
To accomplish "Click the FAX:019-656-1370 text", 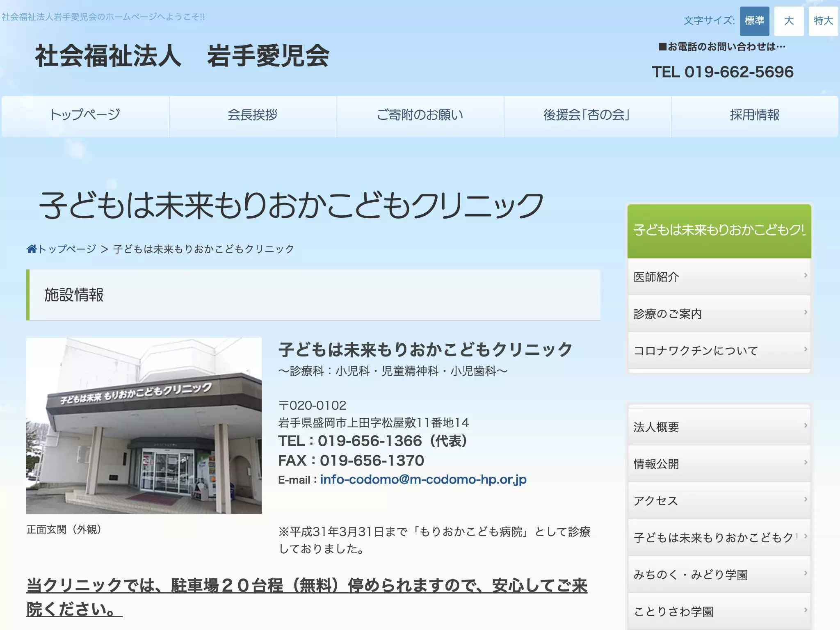I will [x=351, y=461].
